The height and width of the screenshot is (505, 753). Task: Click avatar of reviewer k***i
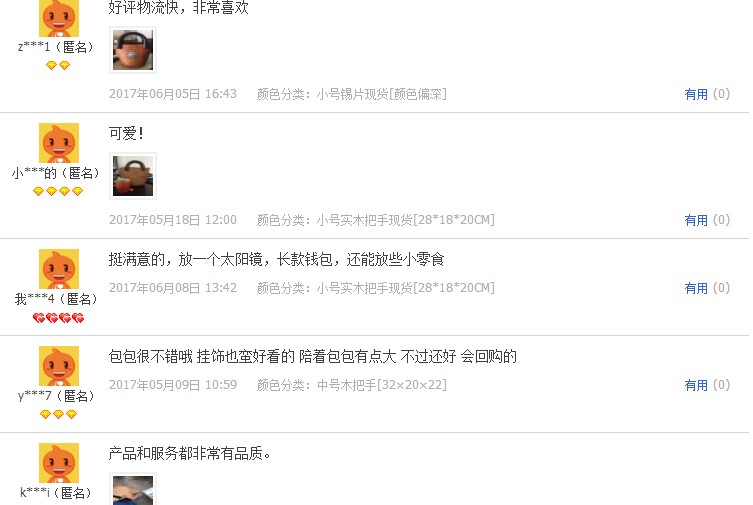point(59,463)
